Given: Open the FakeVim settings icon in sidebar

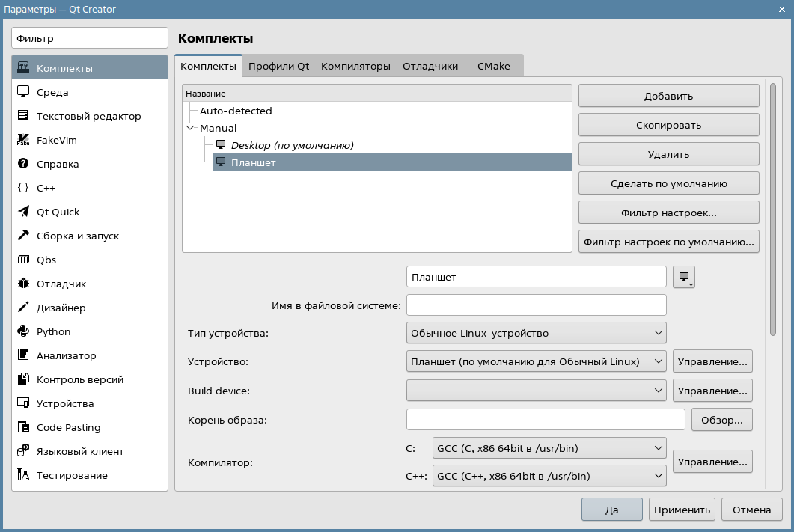Looking at the screenshot, I should [23, 140].
